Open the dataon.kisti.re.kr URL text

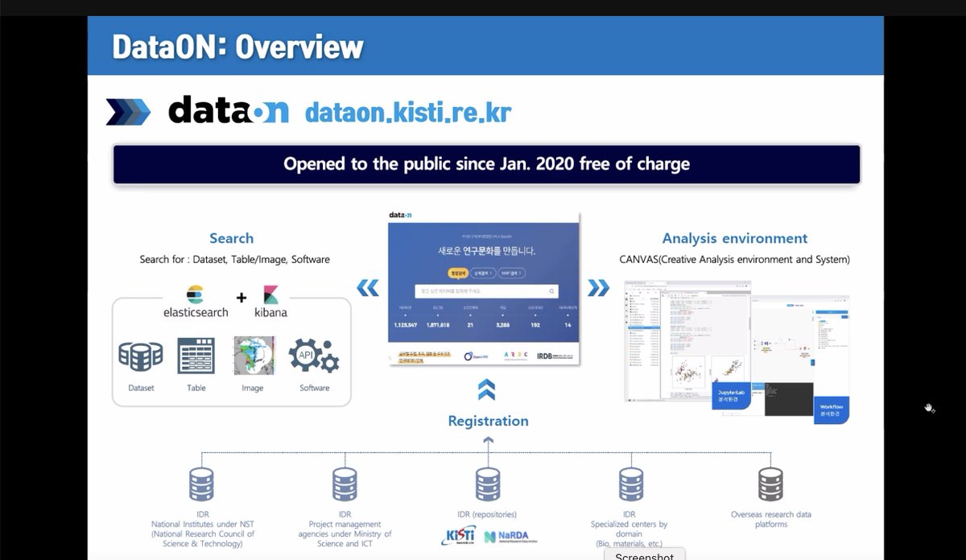pos(408,112)
